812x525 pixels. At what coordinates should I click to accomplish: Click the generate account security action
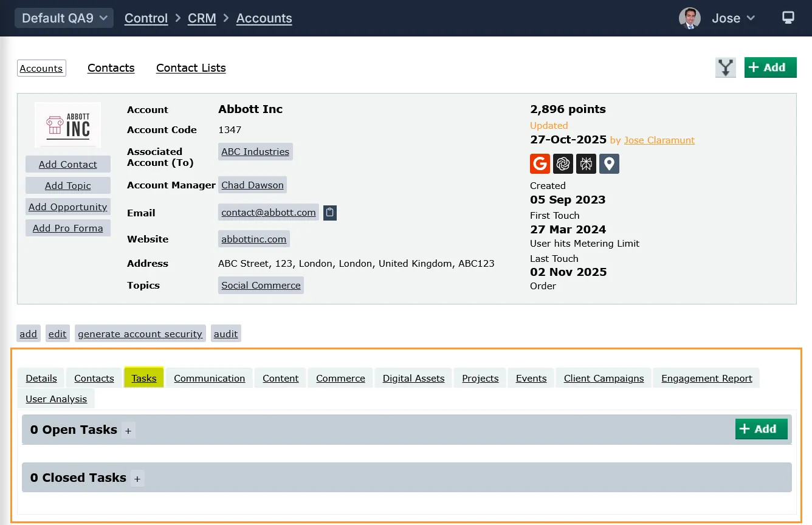pyautogui.click(x=140, y=334)
